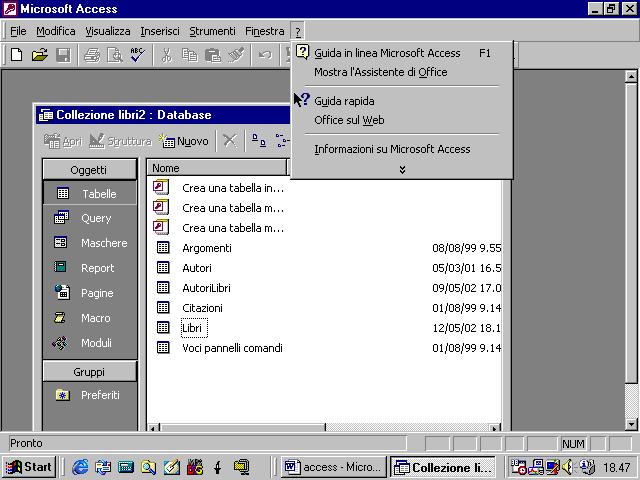Open the Modifica menu
Image resolution: width=640 pixels, height=480 pixels.
[x=56, y=31]
